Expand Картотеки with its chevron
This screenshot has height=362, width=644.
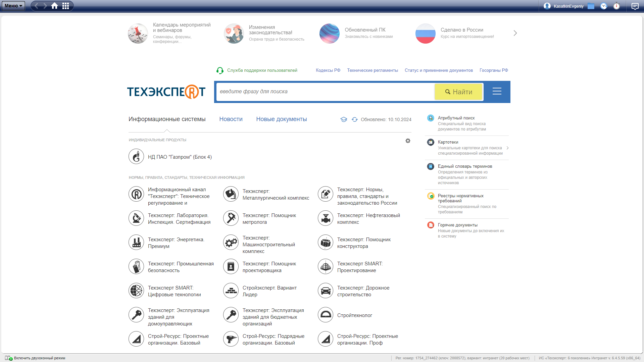(507, 148)
